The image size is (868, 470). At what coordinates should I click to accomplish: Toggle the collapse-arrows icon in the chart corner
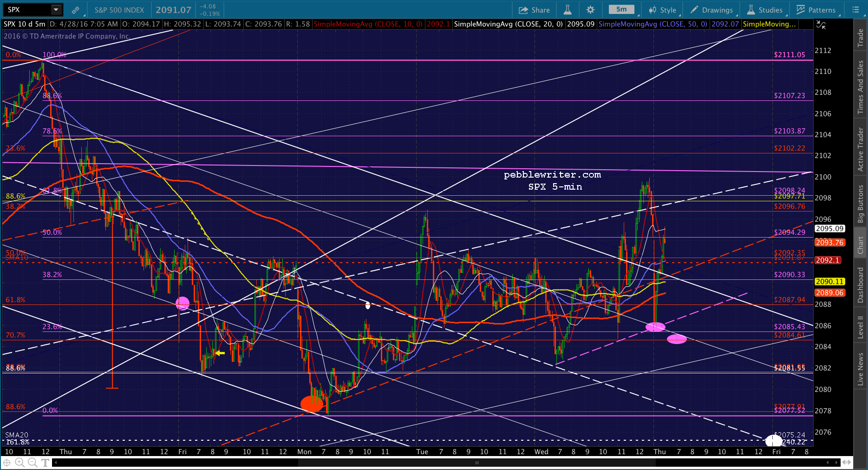click(x=821, y=26)
